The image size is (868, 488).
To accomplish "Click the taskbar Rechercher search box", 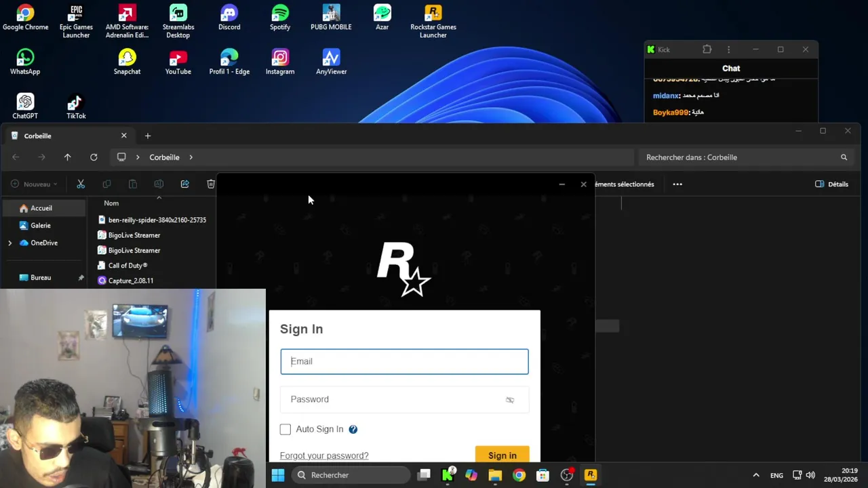I will point(351,475).
